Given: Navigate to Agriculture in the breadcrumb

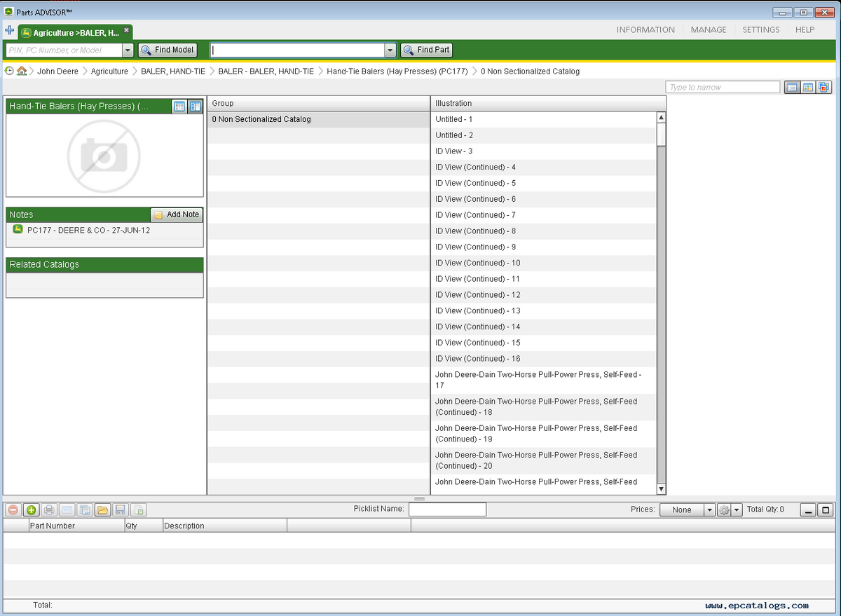Looking at the screenshot, I should [x=109, y=71].
